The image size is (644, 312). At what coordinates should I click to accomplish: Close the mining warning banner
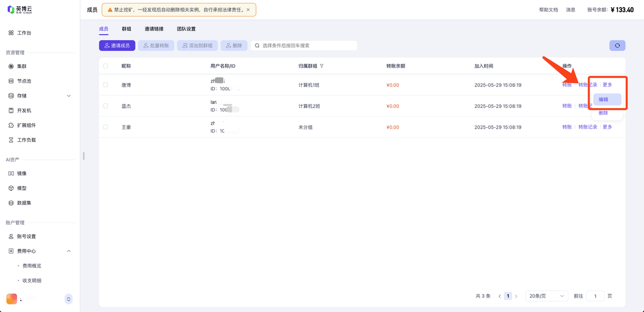(x=248, y=10)
